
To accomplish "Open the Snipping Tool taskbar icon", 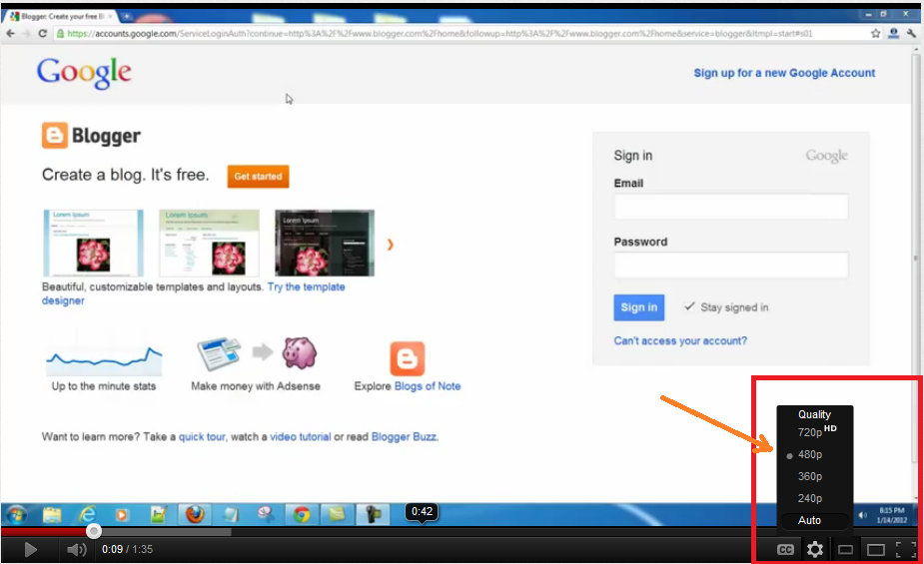I will coord(265,515).
